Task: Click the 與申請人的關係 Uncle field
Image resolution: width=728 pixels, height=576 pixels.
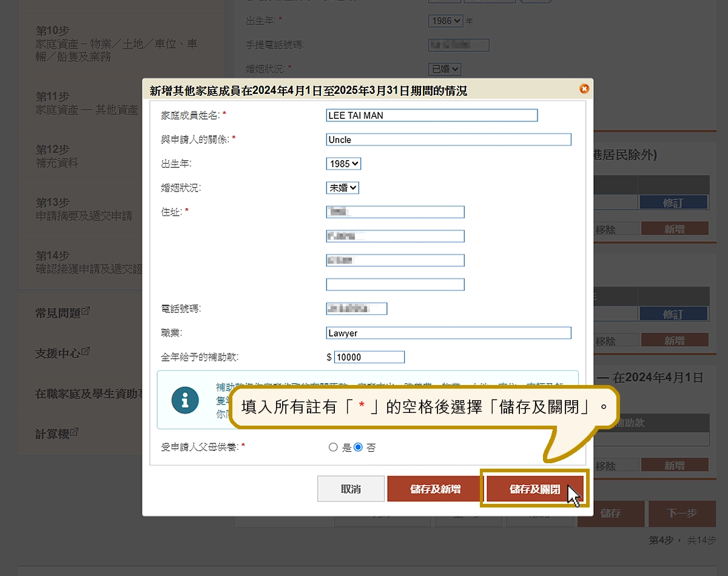Action: (448, 139)
